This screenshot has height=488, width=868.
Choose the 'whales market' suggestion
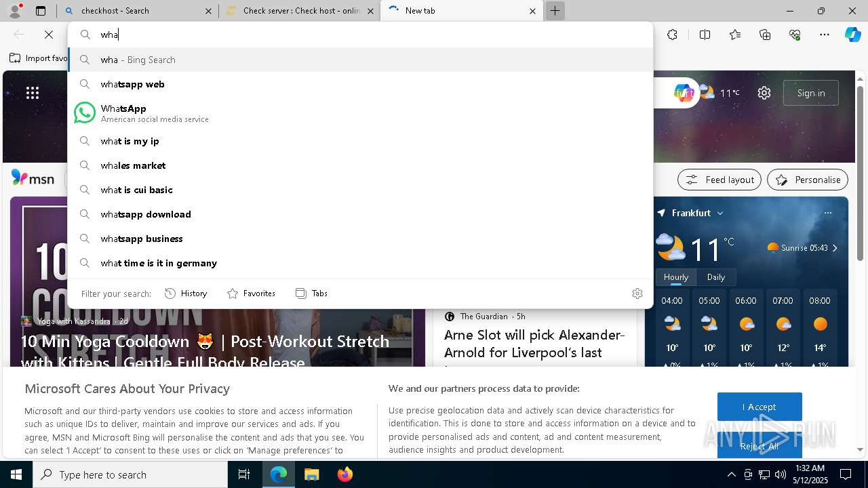(x=361, y=165)
